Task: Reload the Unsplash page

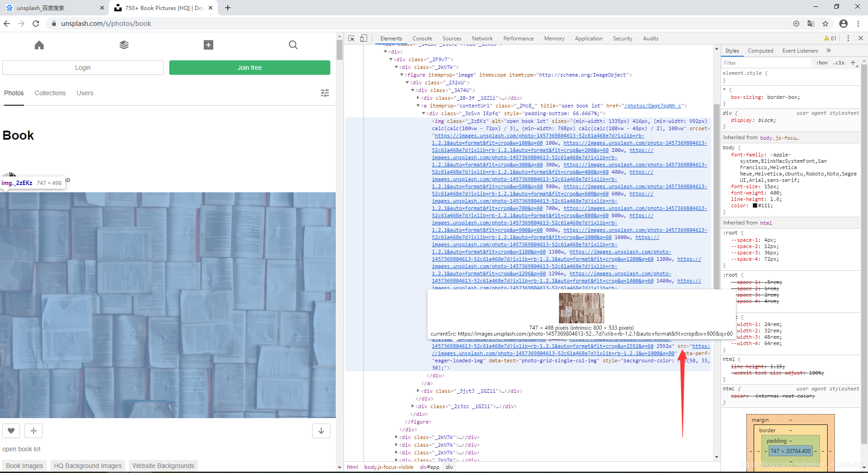Action: [36, 24]
